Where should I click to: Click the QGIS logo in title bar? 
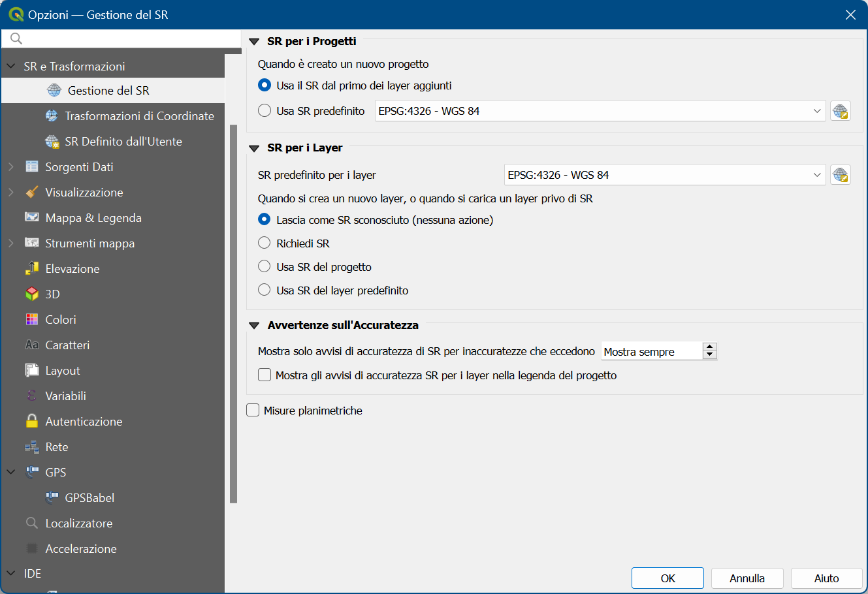[x=16, y=14]
